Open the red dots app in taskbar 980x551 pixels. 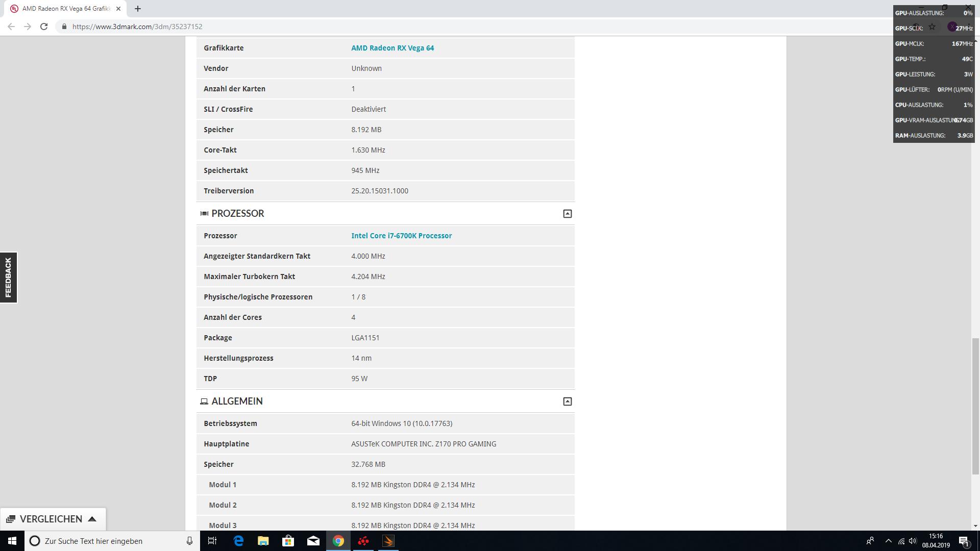pos(363,541)
